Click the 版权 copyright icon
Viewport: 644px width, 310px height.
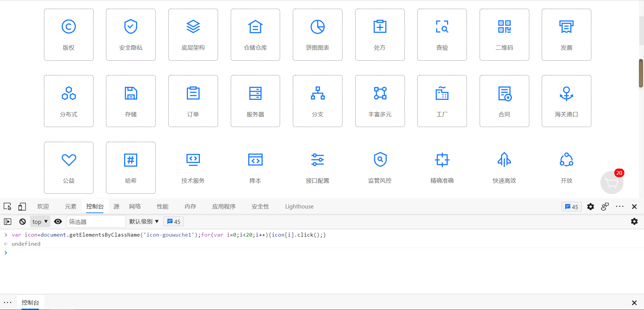coord(68,27)
